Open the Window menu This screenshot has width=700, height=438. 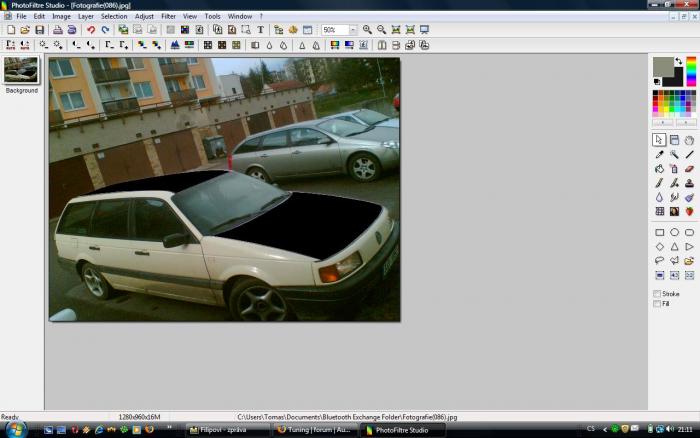pyautogui.click(x=240, y=17)
